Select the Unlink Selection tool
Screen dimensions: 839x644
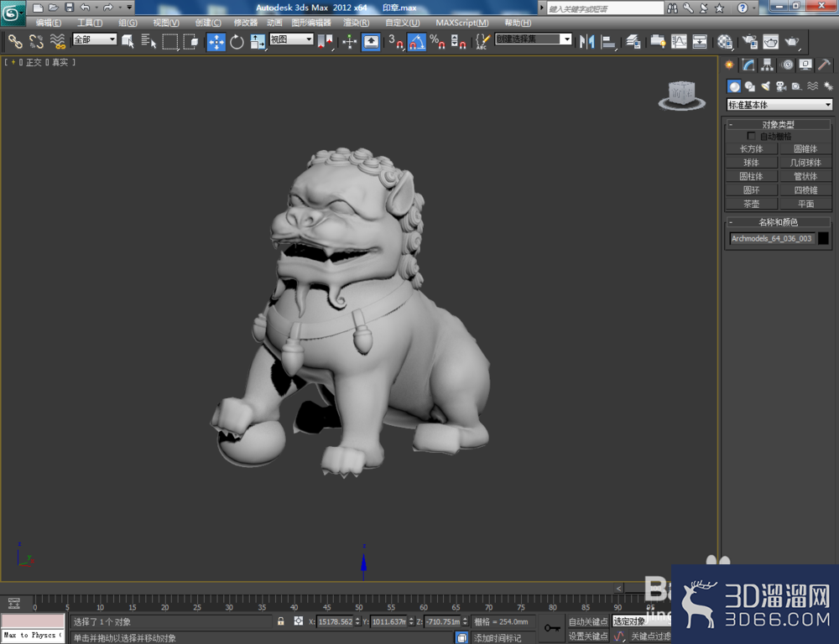point(36,41)
